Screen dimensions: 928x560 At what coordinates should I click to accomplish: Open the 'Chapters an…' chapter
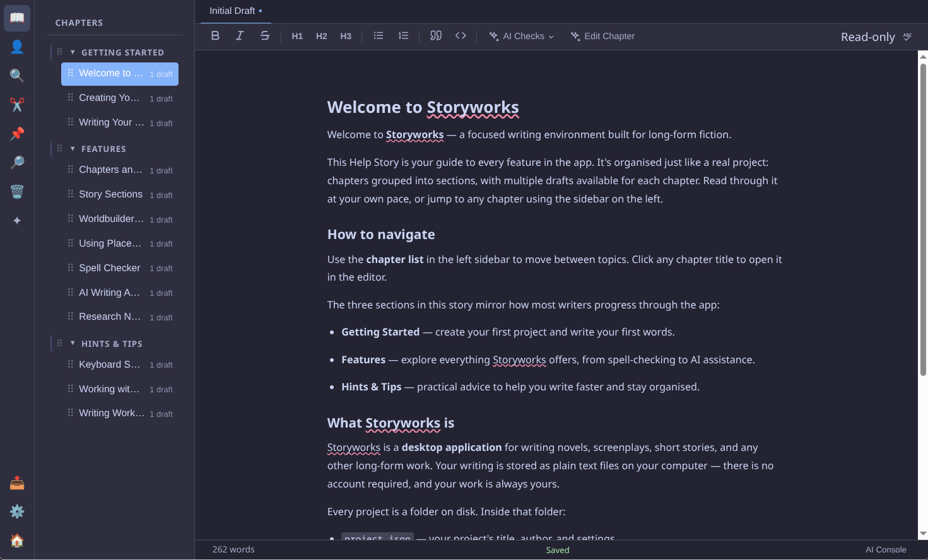[x=120, y=170]
